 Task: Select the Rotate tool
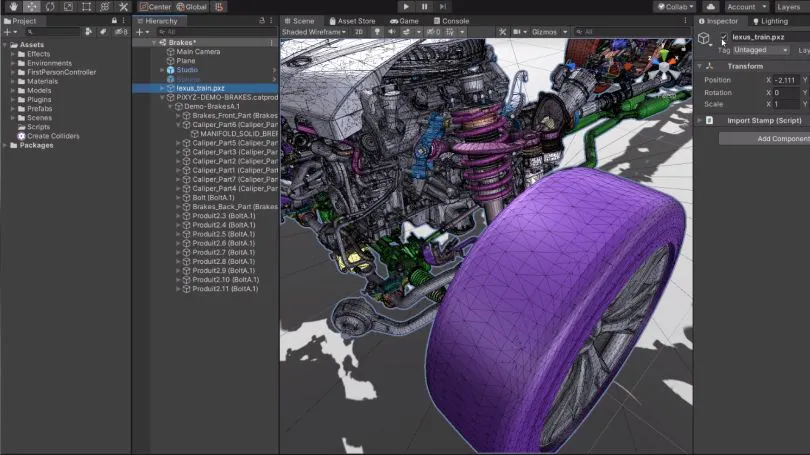tap(50, 7)
